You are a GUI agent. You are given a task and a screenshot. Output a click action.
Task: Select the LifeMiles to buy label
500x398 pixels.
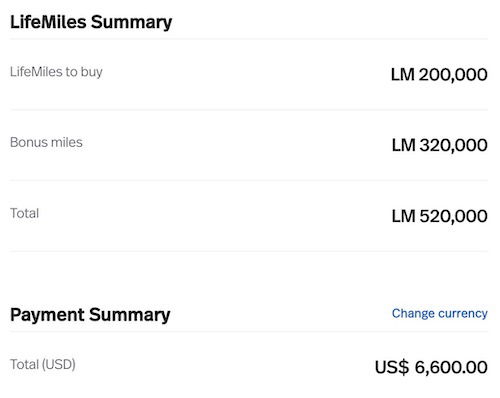coord(56,72)
